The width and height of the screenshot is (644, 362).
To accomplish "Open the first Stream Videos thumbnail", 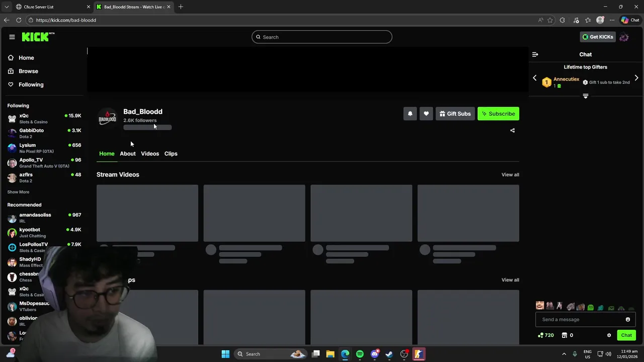I will 147,213.
